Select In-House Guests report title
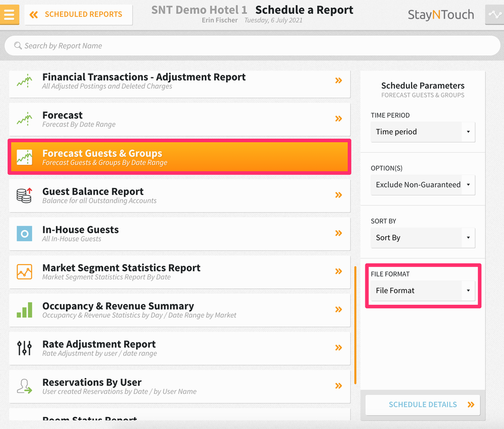 pyautogui.click(x=81, y=230)
